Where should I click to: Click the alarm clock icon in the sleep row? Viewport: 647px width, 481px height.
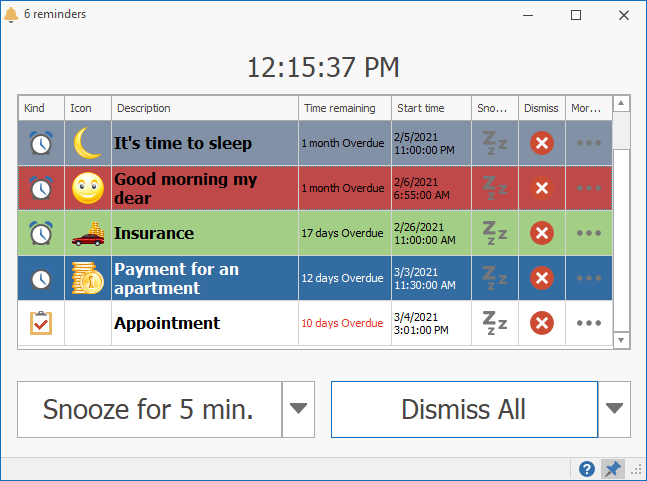click(x=41, y=143)
